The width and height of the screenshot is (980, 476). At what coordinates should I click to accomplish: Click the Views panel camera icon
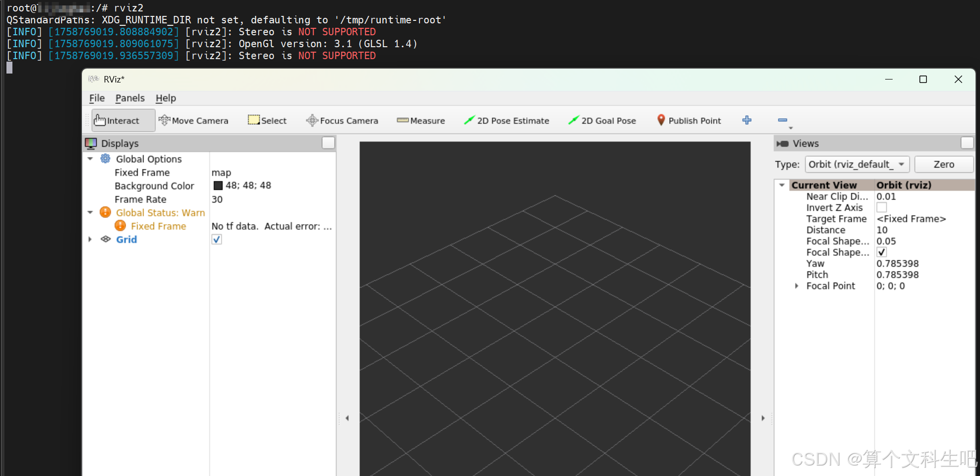782,144
